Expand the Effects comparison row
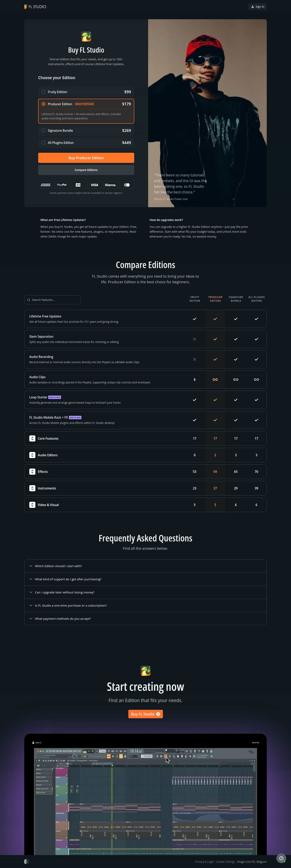The width and height of the screenshot is (291, 868). click(32, 472)
